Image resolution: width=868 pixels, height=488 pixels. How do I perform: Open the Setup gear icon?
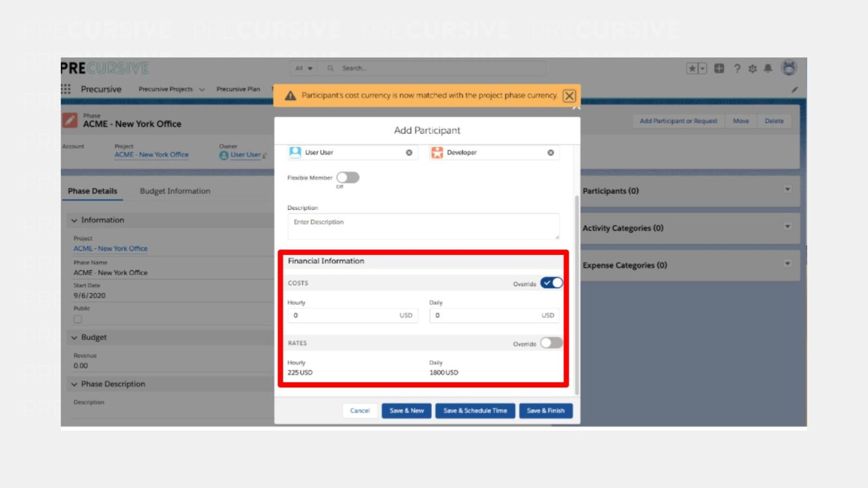pos(752,68)
